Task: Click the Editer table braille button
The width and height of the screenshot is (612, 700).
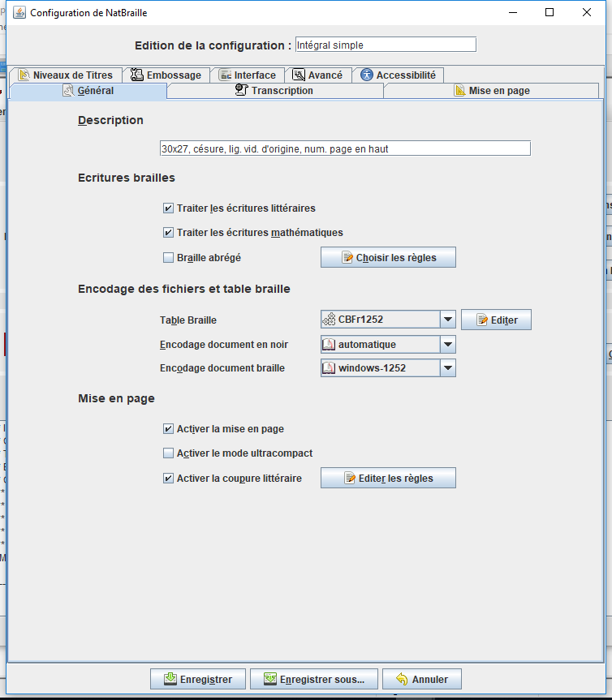Action: click(496, 320)
